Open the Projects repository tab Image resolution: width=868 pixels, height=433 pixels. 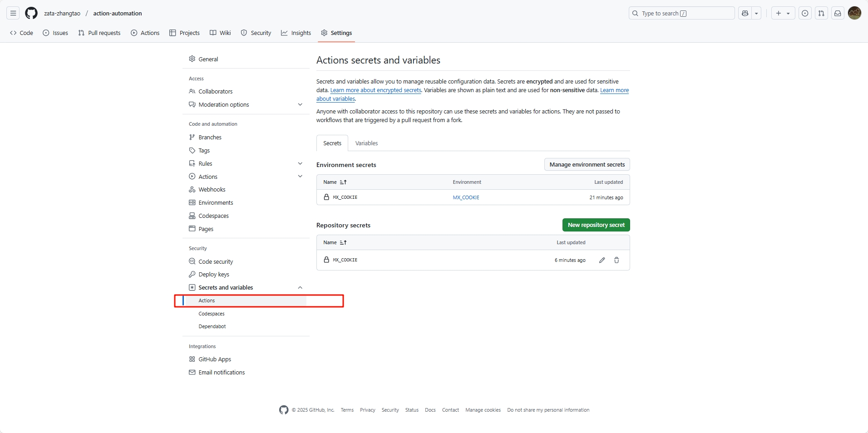184,33
